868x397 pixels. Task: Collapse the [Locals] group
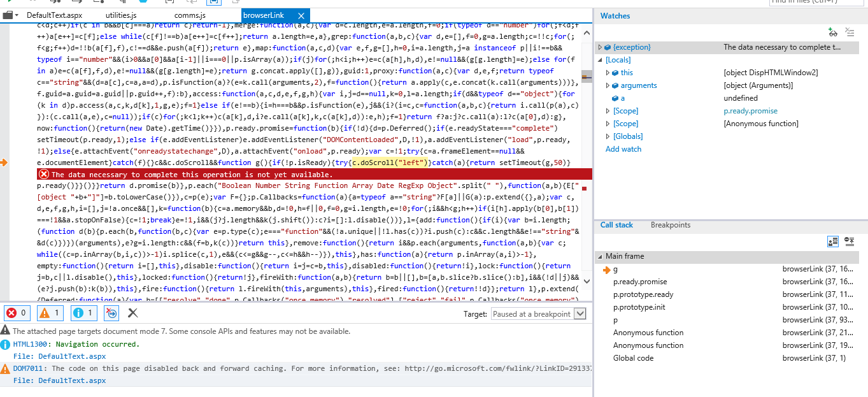tap(600, 60)
